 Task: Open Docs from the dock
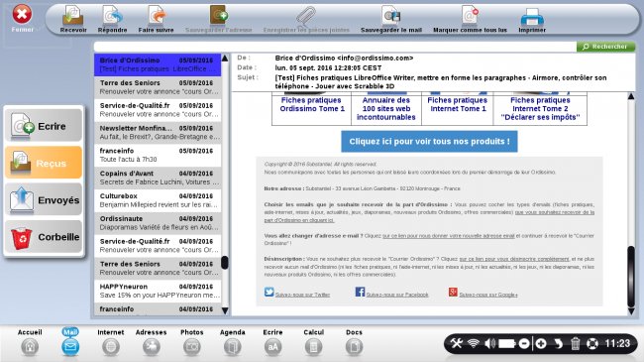click(x=354, y=342)
